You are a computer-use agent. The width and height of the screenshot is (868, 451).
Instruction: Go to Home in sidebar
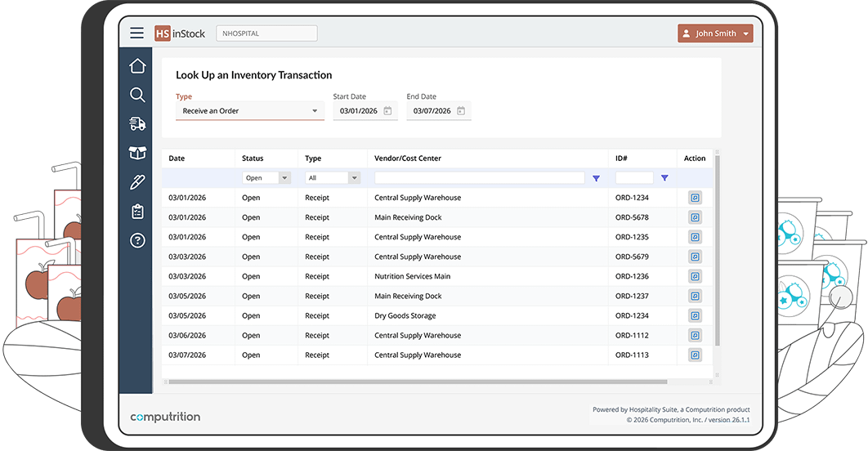[137, 66]
